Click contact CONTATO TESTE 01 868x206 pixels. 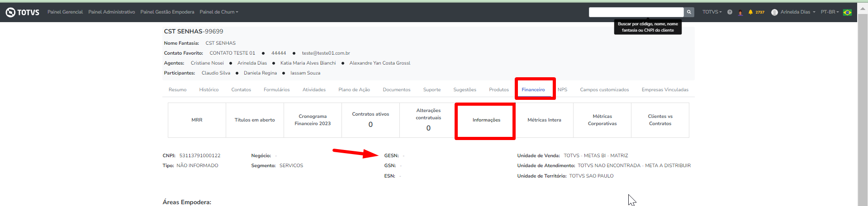point(232,53)
